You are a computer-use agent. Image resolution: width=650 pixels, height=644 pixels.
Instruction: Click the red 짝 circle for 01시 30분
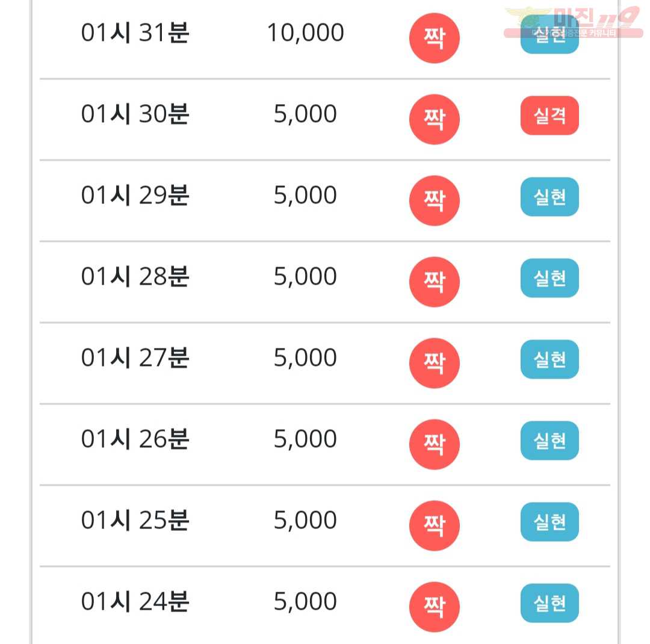(x=434, y=119)
